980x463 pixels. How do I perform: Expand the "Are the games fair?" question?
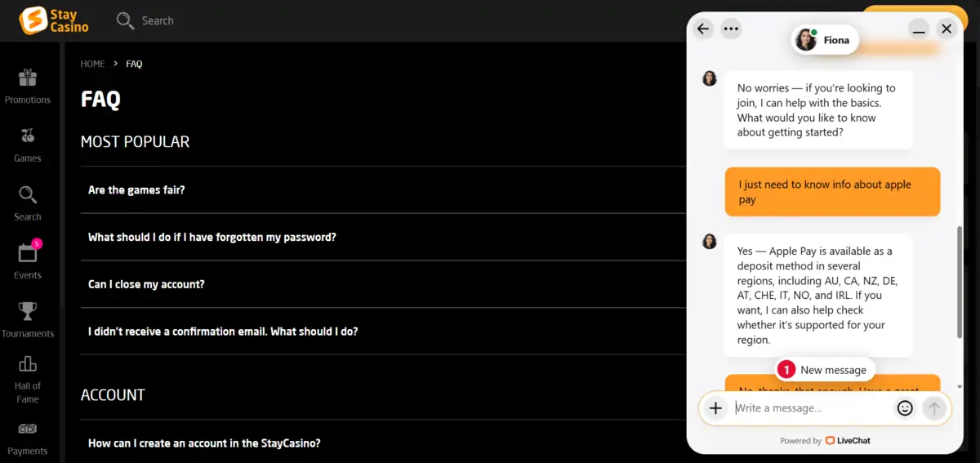(384, 190)
